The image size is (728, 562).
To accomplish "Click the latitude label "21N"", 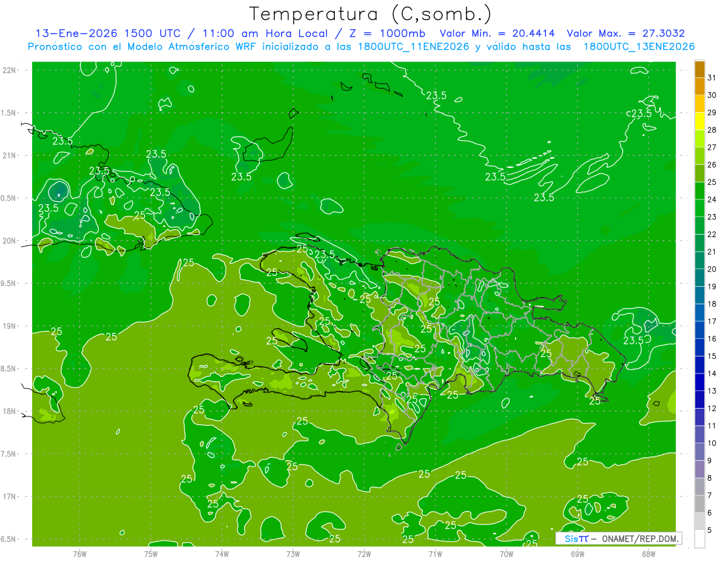I will [10, 156].
